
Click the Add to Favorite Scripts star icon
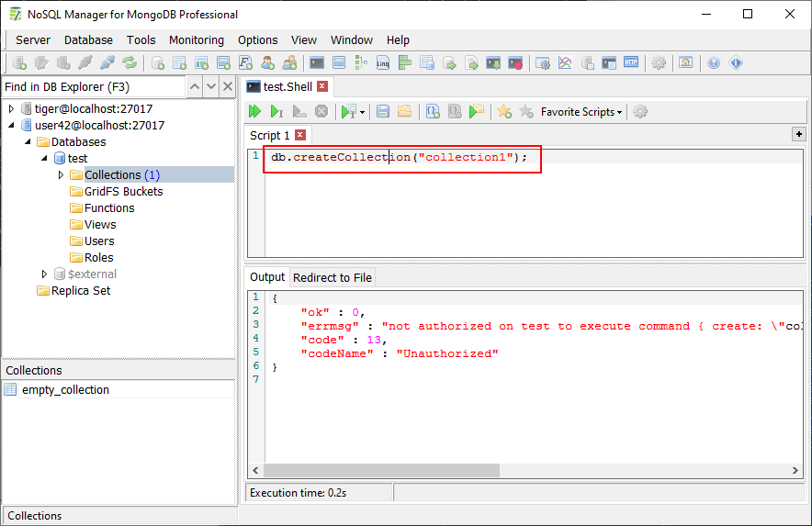coord(504,111)
